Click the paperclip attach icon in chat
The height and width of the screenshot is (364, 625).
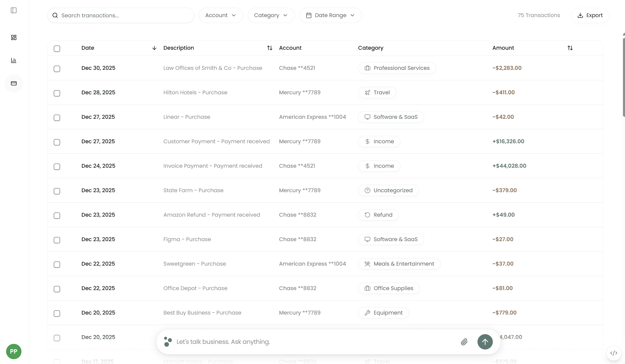click(464, 342)
